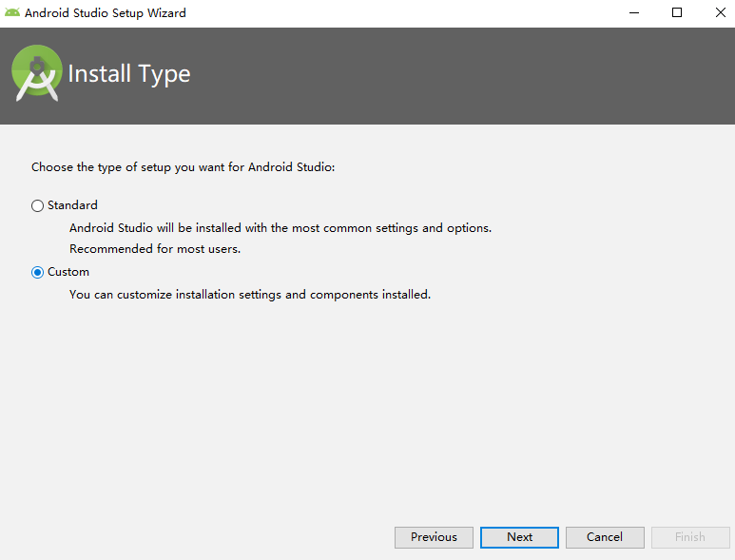Click the Android Studio logo in the header
Viewport: 735px width, 560px height.
pos(36,74)
